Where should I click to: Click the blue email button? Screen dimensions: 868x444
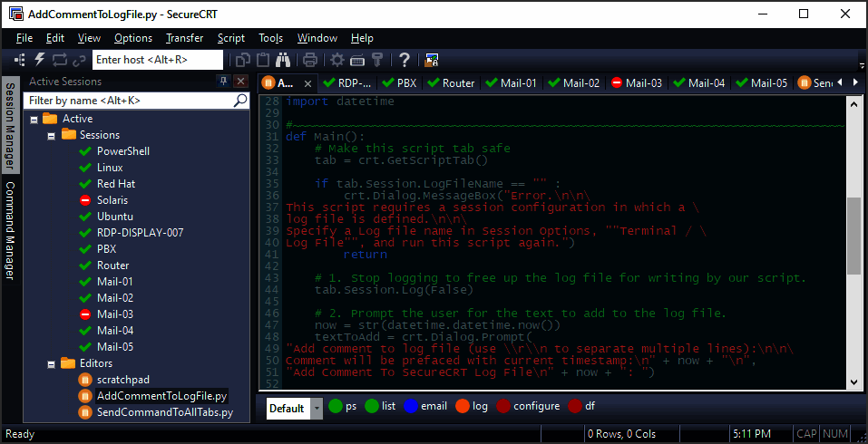click(x=425, y=406)
